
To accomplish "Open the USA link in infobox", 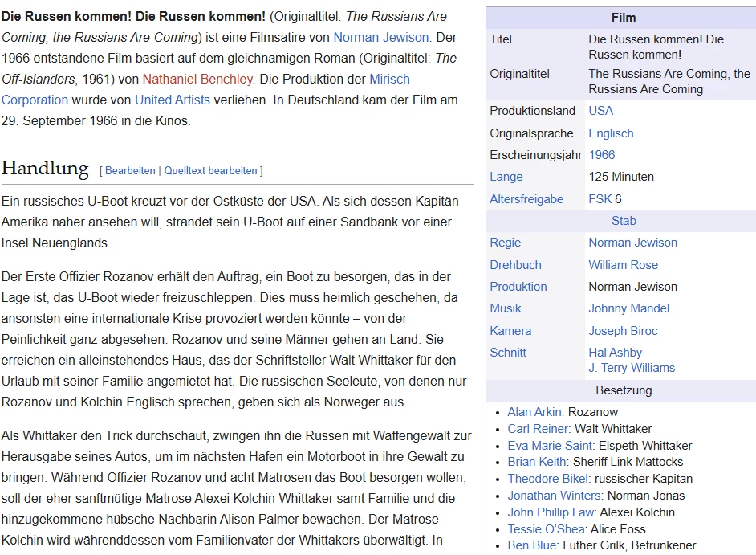I will (x=601, y=111).
